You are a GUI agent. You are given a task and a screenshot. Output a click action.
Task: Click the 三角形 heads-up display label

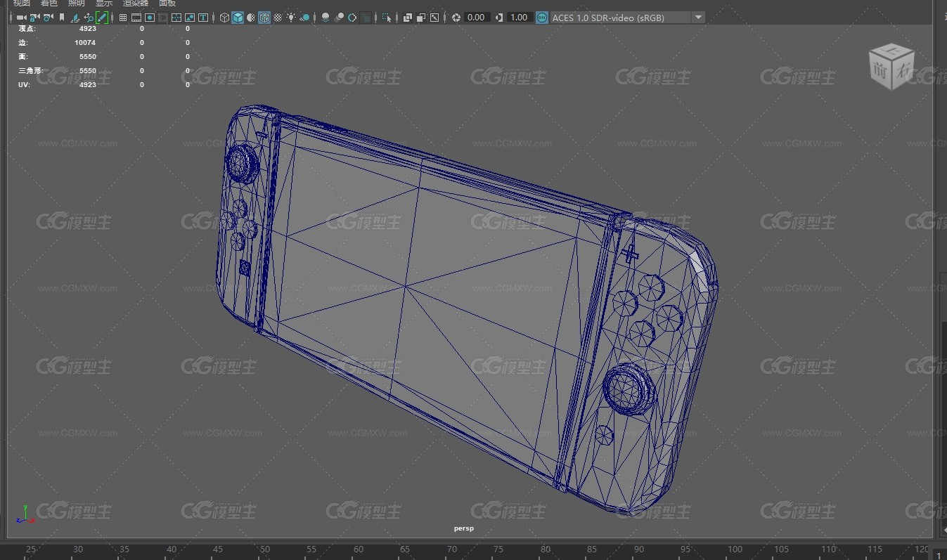(x=30, y=71)
